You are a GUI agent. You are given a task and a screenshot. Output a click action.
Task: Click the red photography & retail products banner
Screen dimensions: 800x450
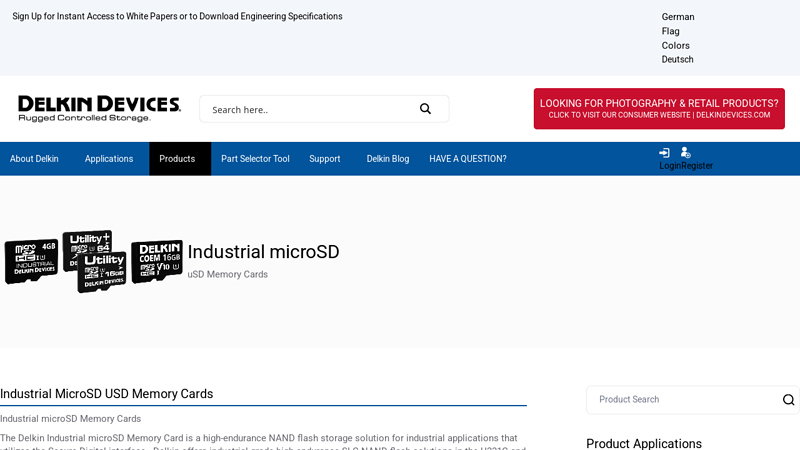pos(659,109)
